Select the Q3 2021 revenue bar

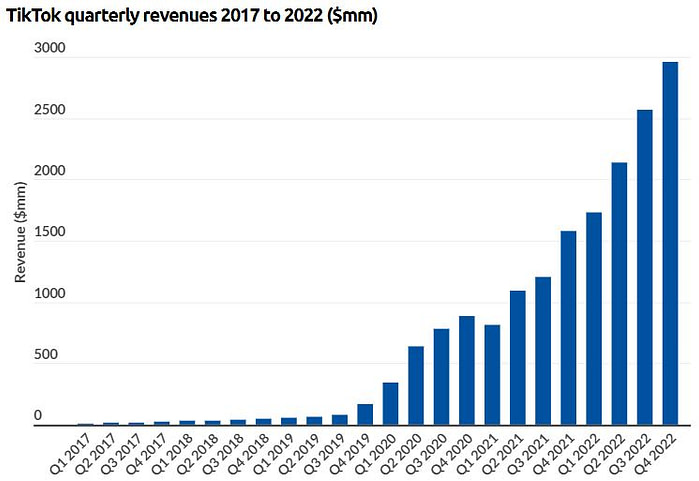tap(543, 351)
